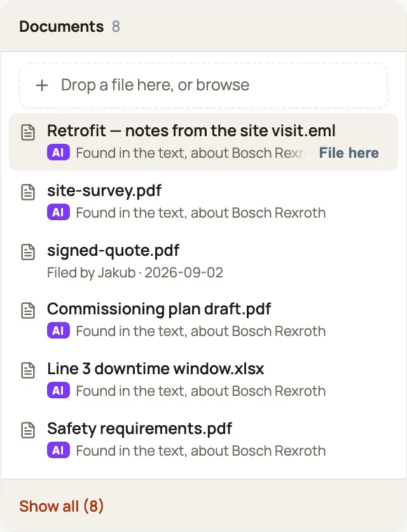The height and width of the screenshot is (532, 407).
Task: Click the file icon beside Retrofit notes .eml
Action: (28, 132)
